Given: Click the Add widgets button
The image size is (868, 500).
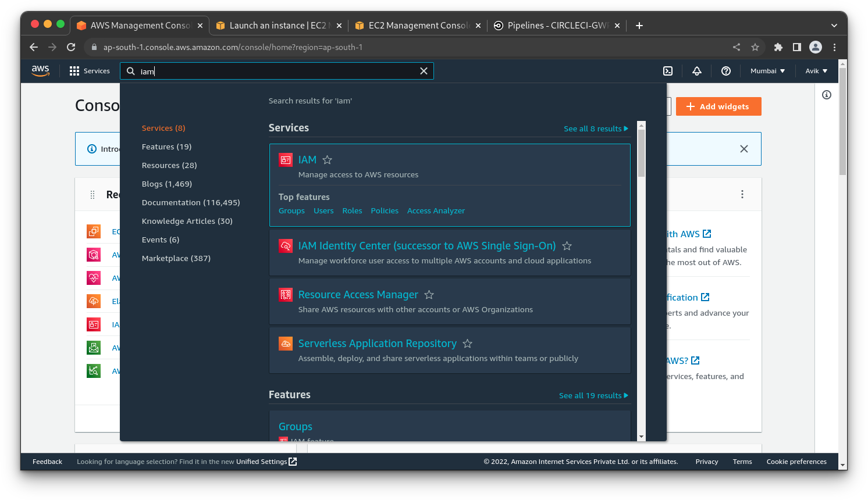Looking at the screenshot, I should (x=718, y=106).
